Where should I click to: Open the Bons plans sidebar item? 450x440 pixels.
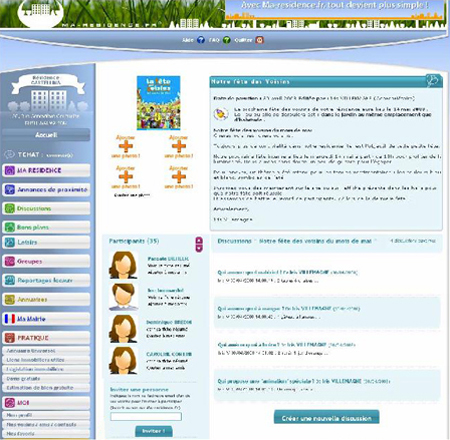46,227
